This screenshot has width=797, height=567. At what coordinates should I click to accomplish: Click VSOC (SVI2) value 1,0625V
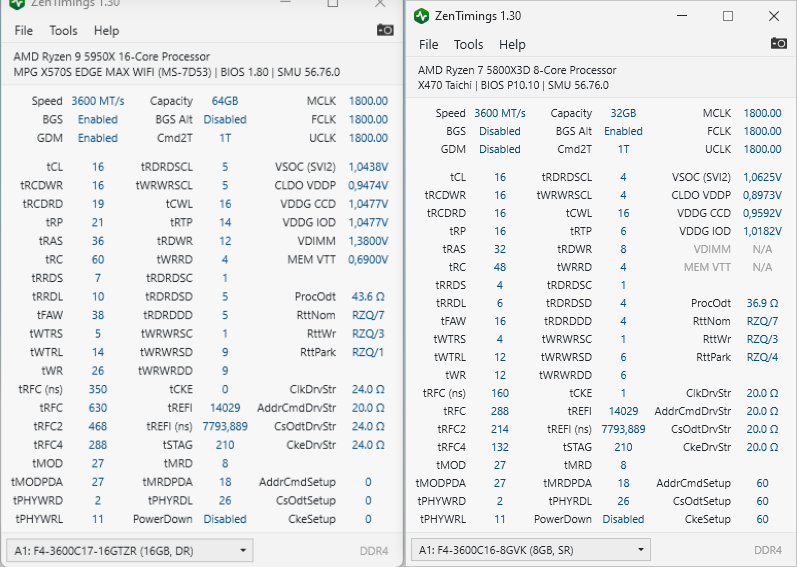[762, 177]
